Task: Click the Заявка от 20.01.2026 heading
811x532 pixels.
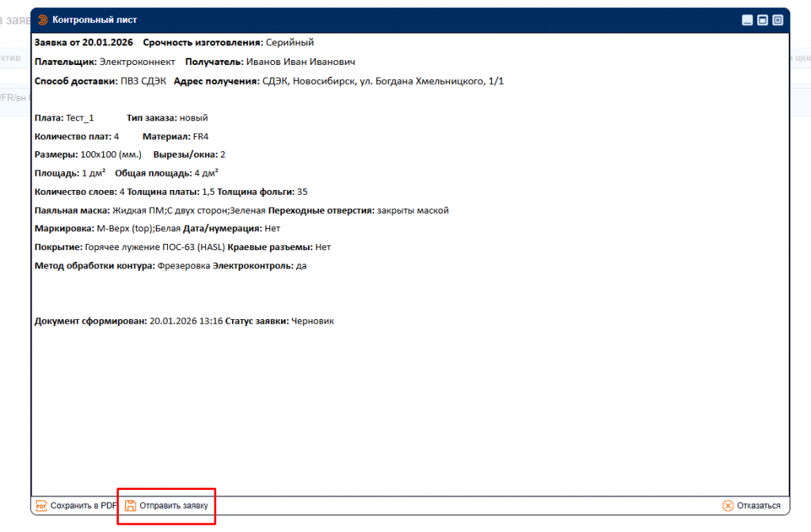Action: [x=84, y=43]
